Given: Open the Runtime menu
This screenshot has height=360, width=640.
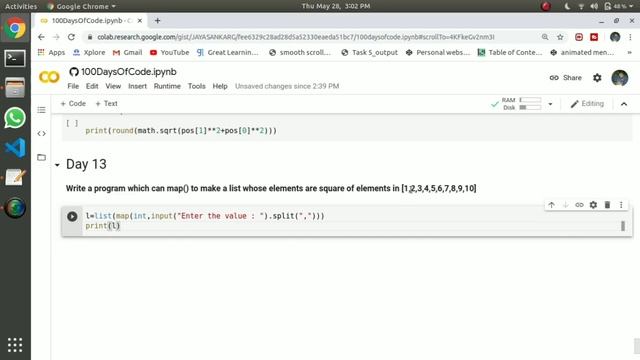Looking at the screenshot, I should click(167, 86).
